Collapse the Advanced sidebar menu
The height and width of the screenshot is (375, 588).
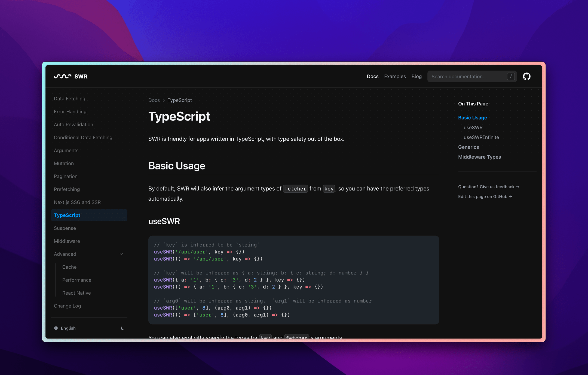click(x=121, y=254)
